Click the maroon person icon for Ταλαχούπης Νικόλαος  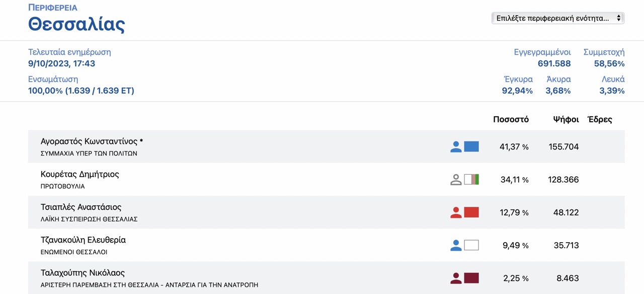point(456,278)
